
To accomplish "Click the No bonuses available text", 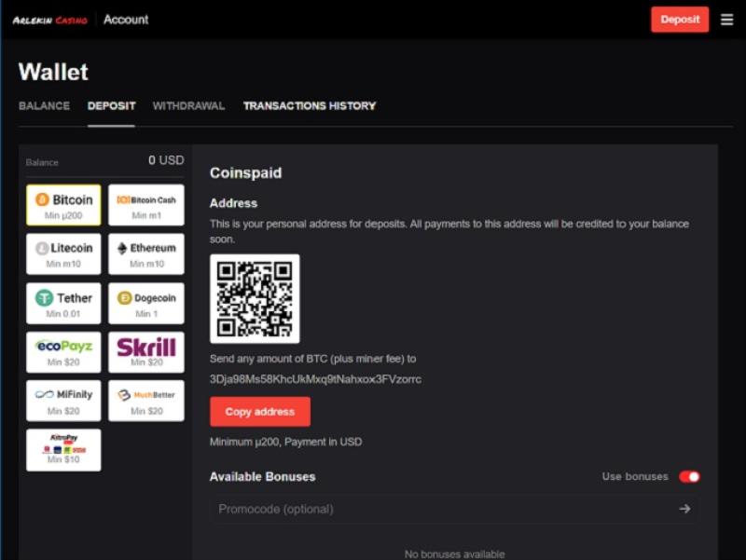I will click(x=454, y=553).
